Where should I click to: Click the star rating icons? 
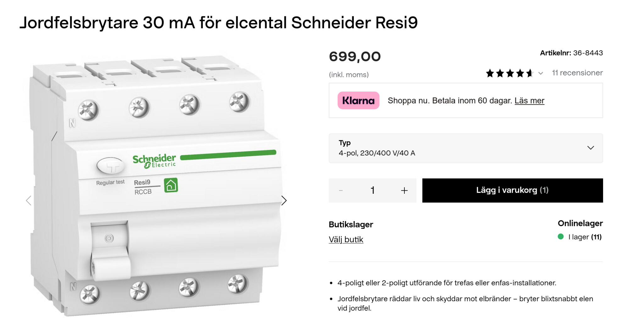click(x=509, y=73)
